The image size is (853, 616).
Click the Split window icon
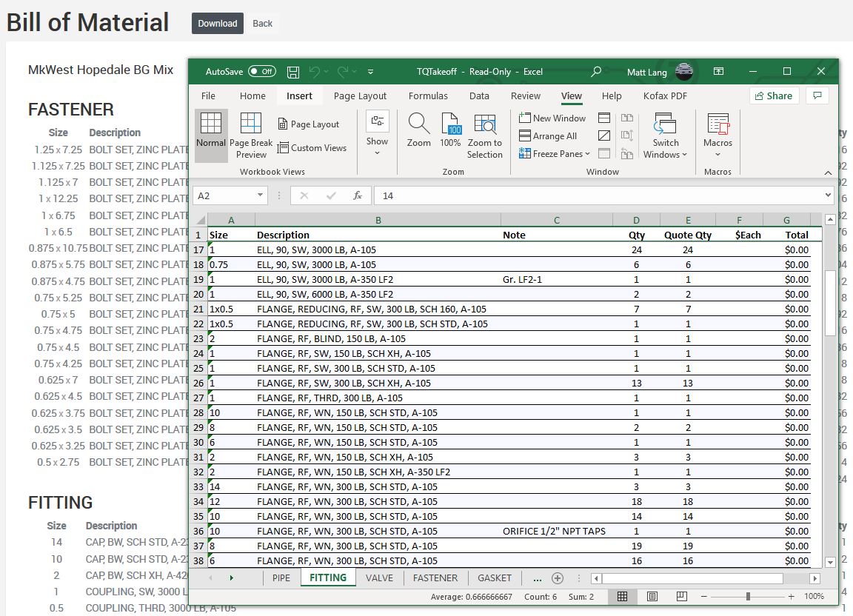(603, 118)
